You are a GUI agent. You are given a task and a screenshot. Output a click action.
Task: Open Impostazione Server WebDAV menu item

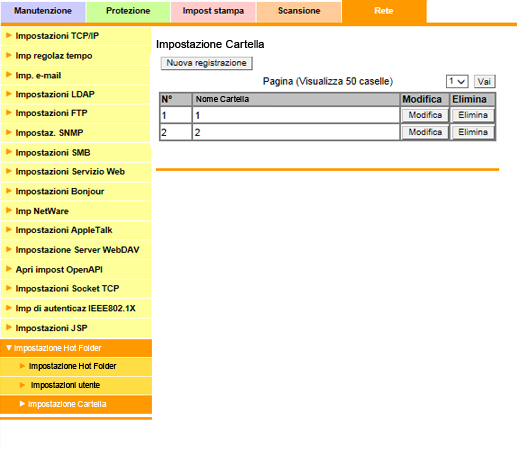76,250
